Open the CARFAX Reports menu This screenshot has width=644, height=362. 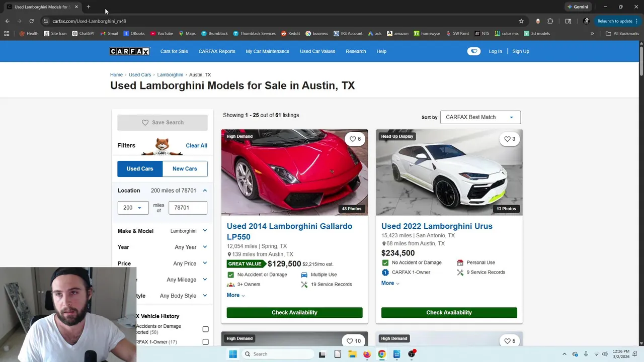tap(217, 51)
